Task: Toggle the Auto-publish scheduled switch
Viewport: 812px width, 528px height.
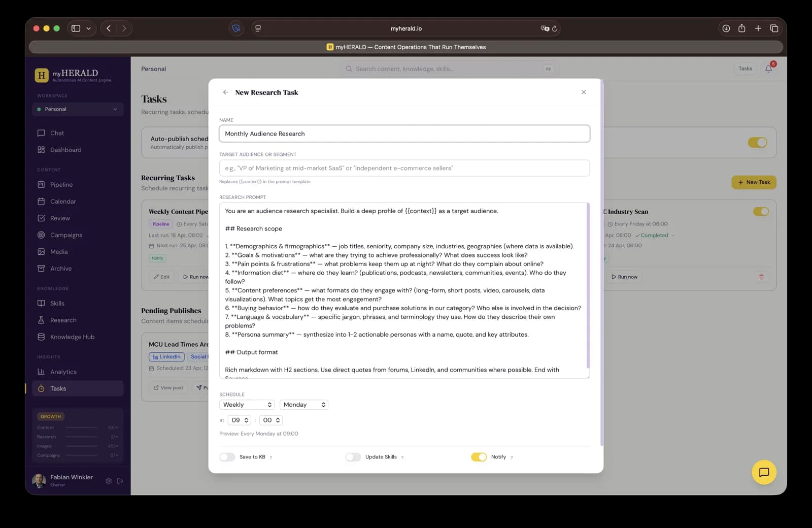Action: pyautogui.click(x=757, y=143)
